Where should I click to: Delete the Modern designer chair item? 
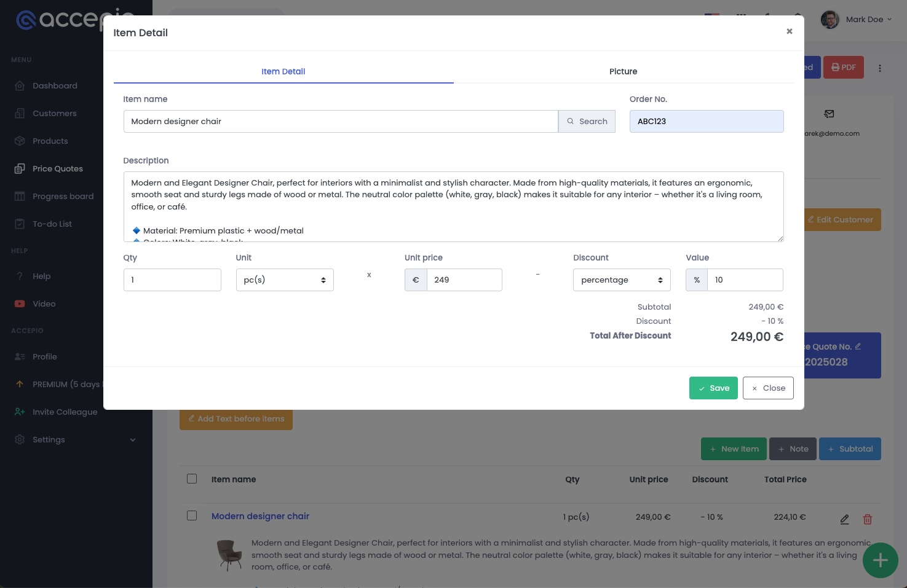pyautogui.click(x=867, y=519)
